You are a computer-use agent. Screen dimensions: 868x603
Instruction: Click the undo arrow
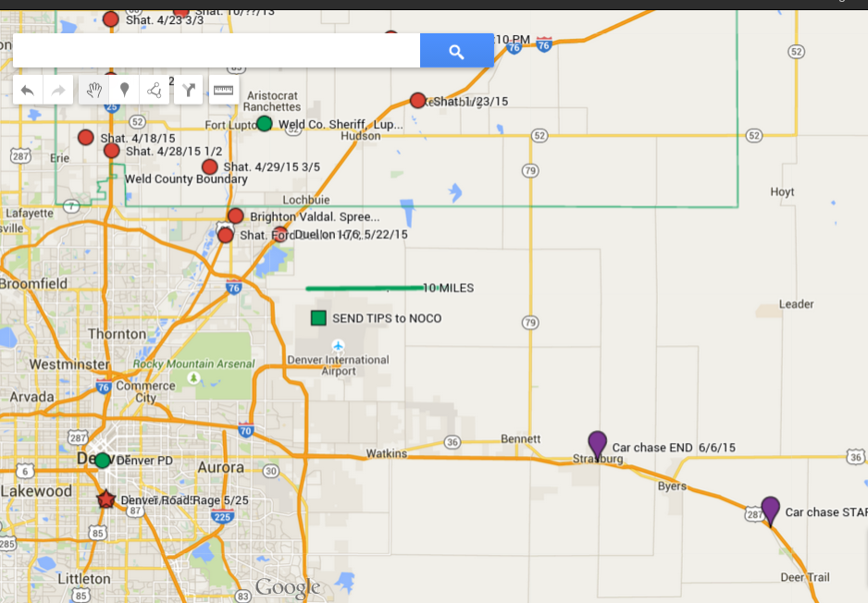point(28,90)
